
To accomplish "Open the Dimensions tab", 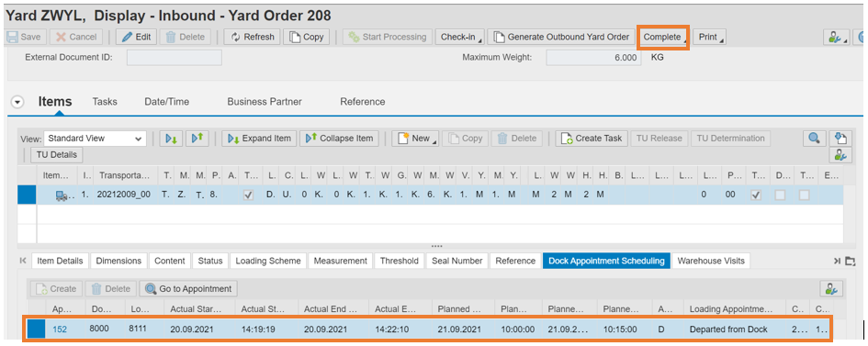I will point(118,261).
